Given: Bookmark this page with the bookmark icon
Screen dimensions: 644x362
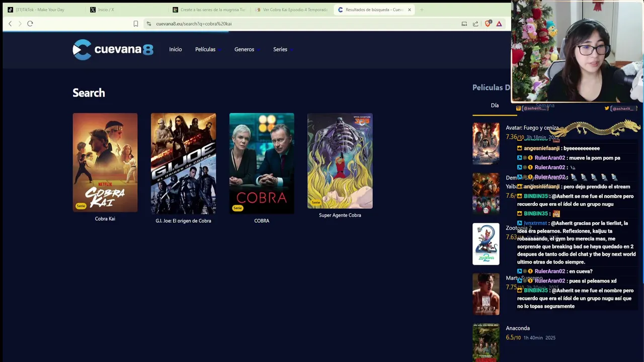Looking at the screenshot, I should pyautogui.click(x=136, y=24).
